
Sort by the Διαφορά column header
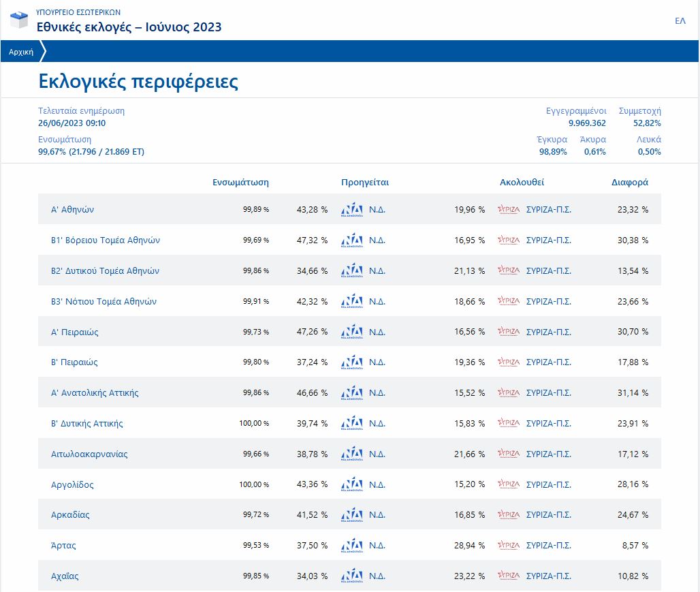coord(629,183)
